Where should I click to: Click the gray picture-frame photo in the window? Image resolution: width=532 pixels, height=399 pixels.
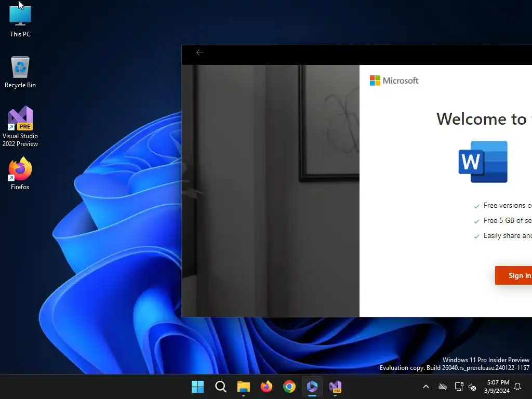(270, 191)
